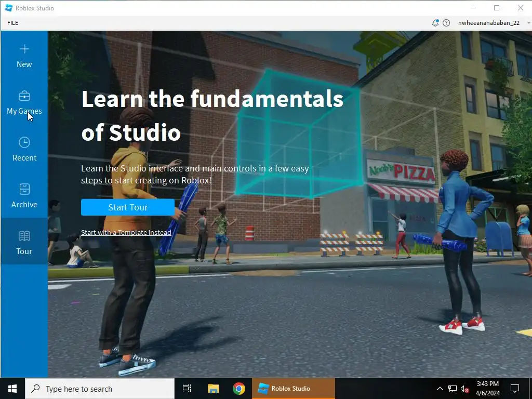The image size is (532, 399).
Task: Click the muted volume icon
Action: tap(465, 389)
